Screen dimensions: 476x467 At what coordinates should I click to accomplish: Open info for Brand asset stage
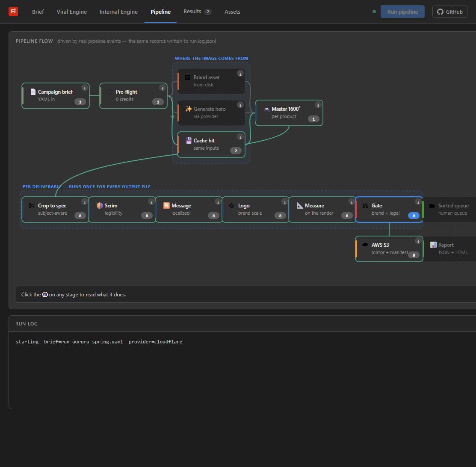[x=240, y=74]
